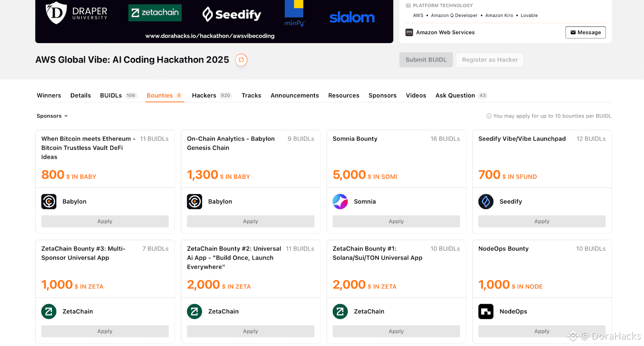Screen dimensions: 644x346
Task: Click the Amazon Web Services logo icon
Action: click(x=409, y=33)
